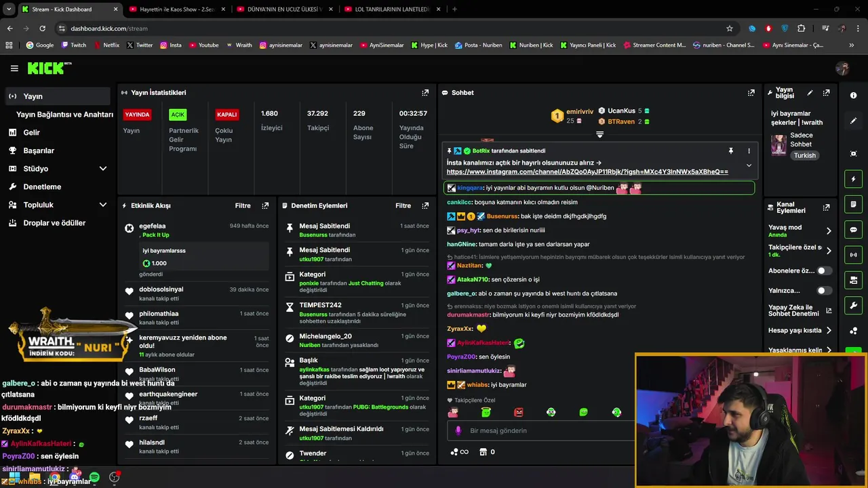Pop out the Etkinlik Akışı panel
The image size is (868, 488).
265,205
